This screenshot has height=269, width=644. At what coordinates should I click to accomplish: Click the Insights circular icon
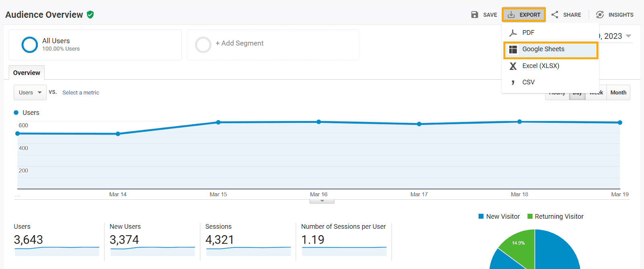(600, 14)
